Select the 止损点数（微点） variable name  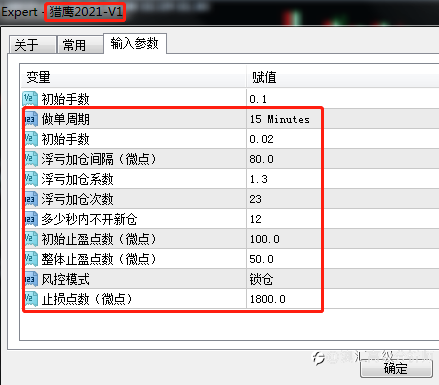[x=87, y=299]
